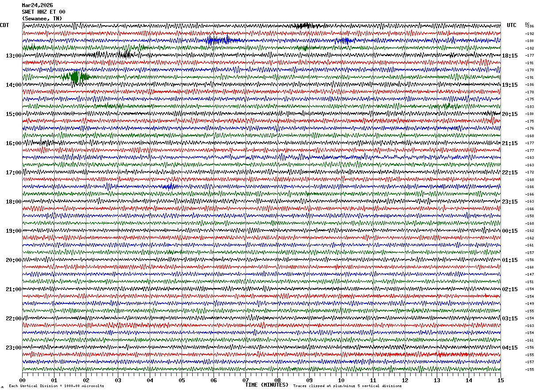Click the black high-frequency burst near minute 09 on top trace
This screenshot has width=536, height=392.
[305, 26]
